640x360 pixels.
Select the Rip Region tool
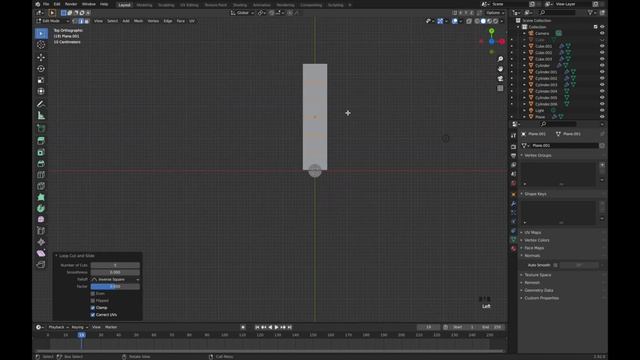pyautogui.click(x=41, y=265)
